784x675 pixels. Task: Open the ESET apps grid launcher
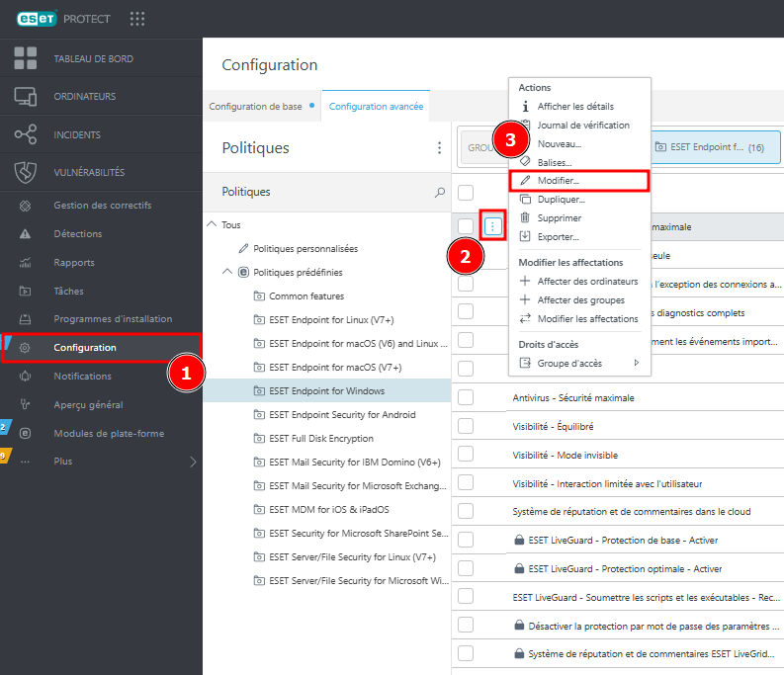coord(137,19)
